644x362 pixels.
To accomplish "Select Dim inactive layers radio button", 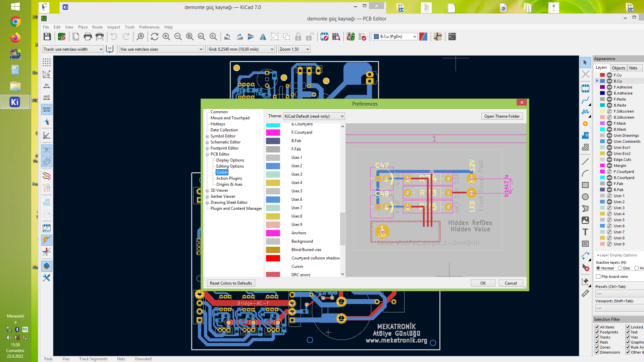I will (x=620, y=268).
